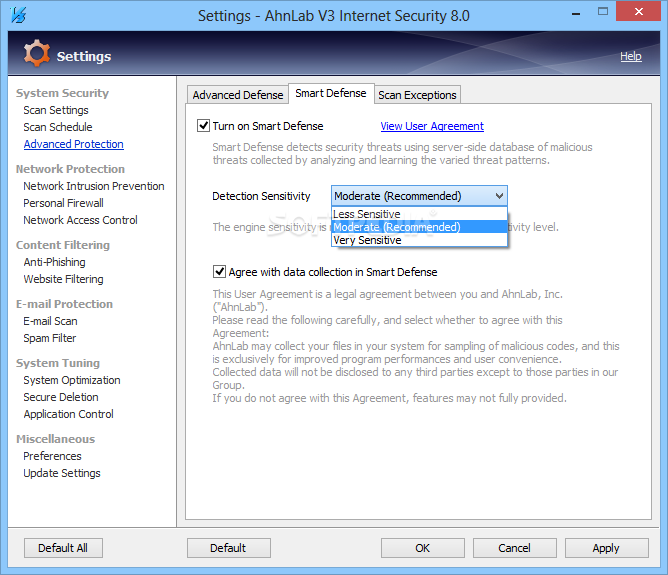The width and height of the screenshot is (668, 575).
Task: Maximize the Settings window
Action: tap(603, 12)
